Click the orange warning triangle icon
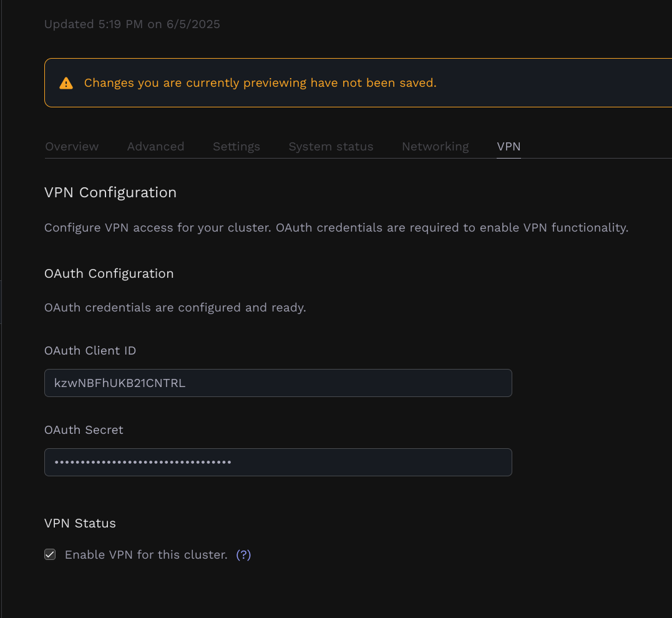Screen dimensions: 672x618 pyautogui.click(x=66, y=82)
